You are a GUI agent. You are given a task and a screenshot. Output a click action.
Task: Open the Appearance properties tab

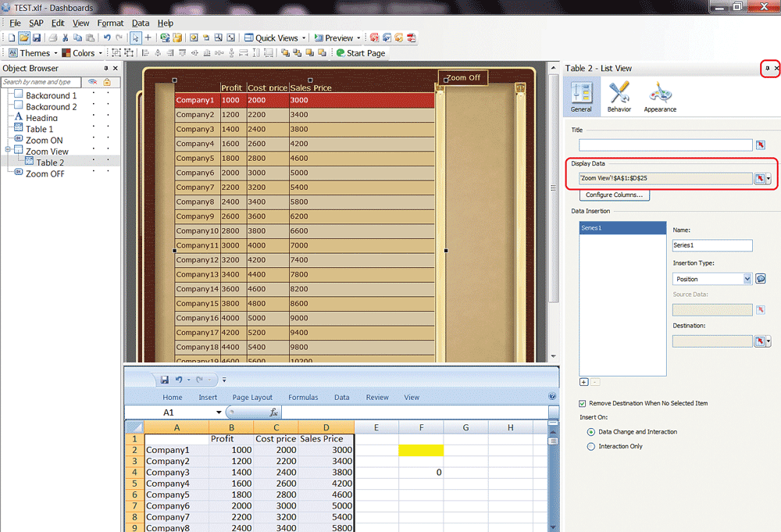pos(659,97)
